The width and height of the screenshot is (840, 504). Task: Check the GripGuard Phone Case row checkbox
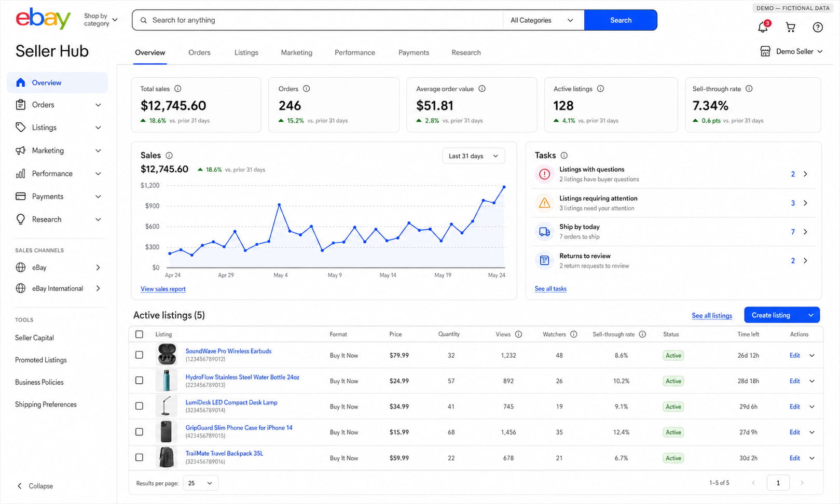pyautogui.click(x=139, y=432)
